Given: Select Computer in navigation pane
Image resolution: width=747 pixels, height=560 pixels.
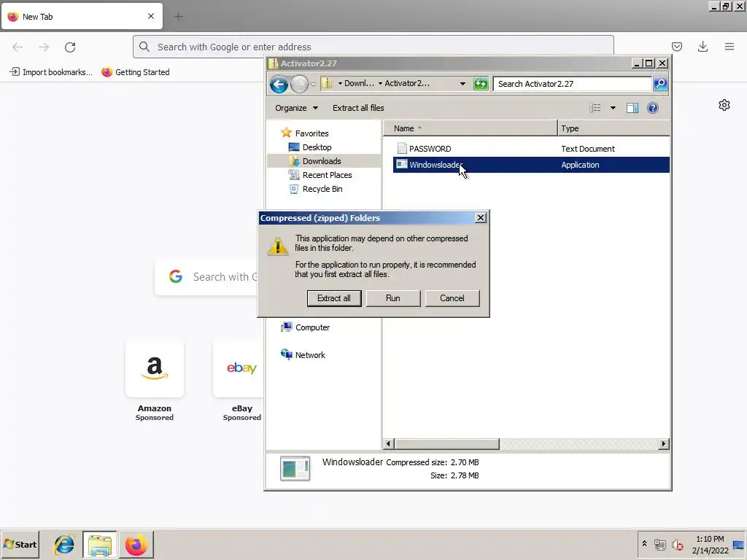Looking at the screenshot, I should 312,327.
